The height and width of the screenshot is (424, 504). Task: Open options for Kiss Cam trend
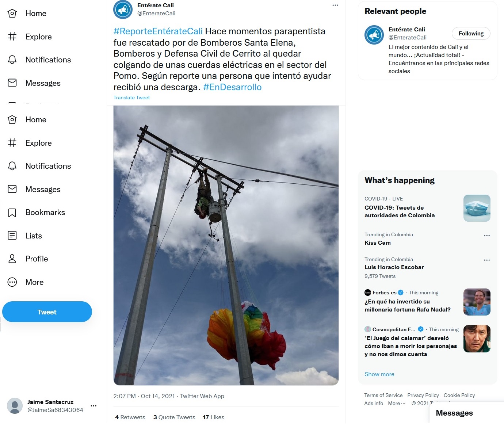487,236
